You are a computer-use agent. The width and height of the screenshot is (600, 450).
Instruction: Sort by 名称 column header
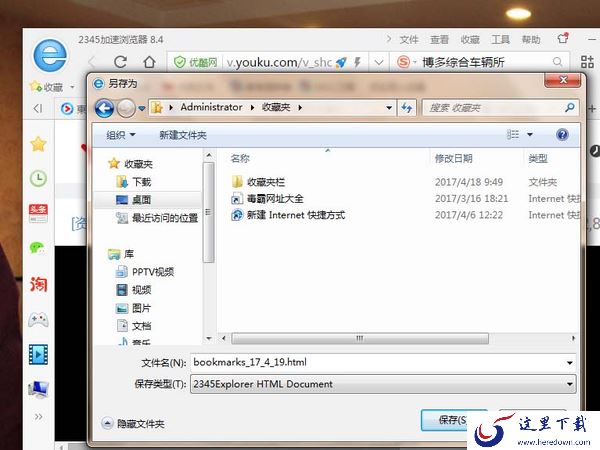240,158
